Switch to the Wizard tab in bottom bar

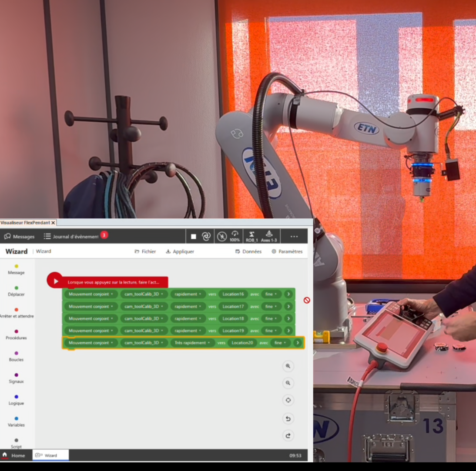coord(50,455)
